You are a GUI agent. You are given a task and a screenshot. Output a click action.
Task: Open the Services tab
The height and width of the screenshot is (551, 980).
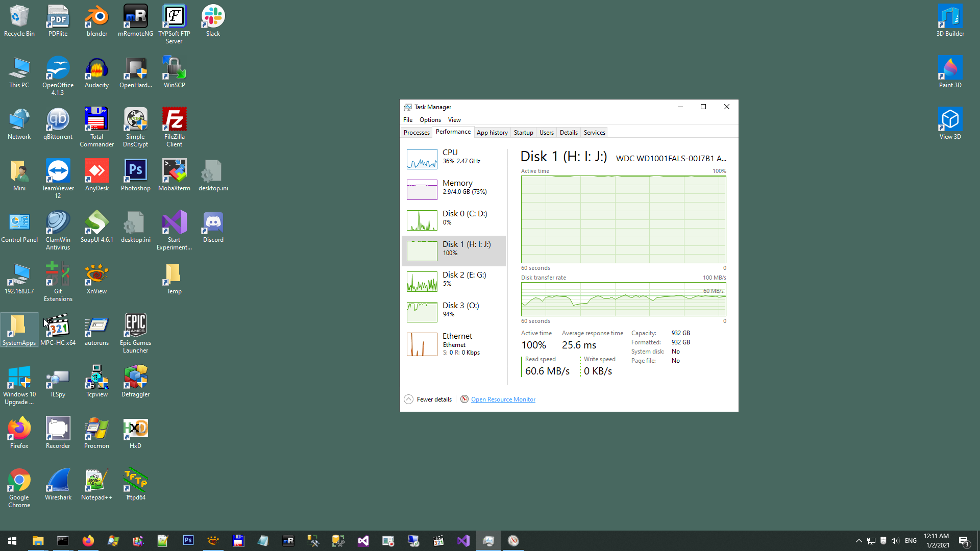[594, 133]
